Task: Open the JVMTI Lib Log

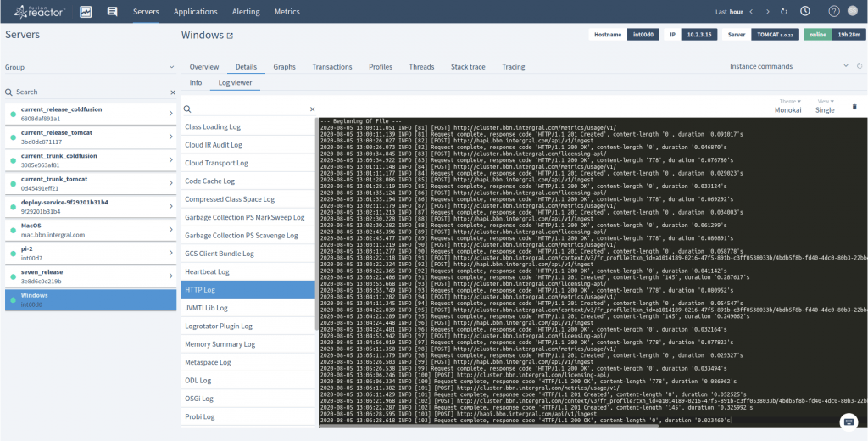Action: coord(248,308)
